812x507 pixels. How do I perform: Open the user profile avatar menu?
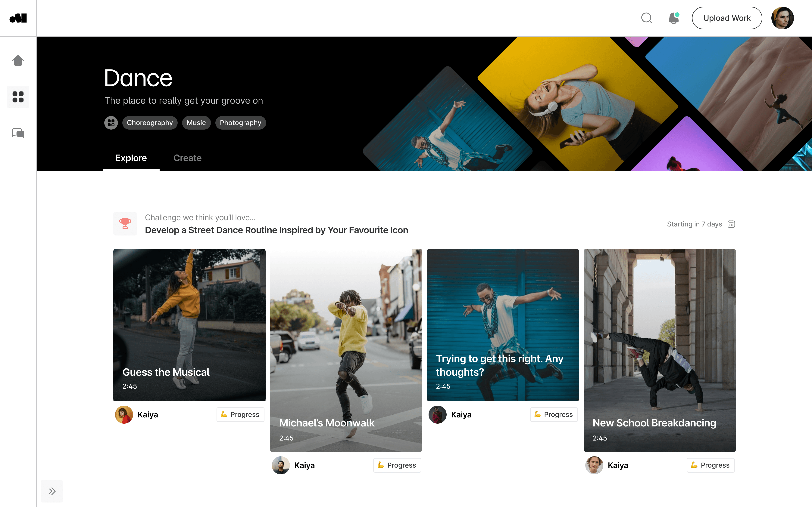[x=782, y=18]
